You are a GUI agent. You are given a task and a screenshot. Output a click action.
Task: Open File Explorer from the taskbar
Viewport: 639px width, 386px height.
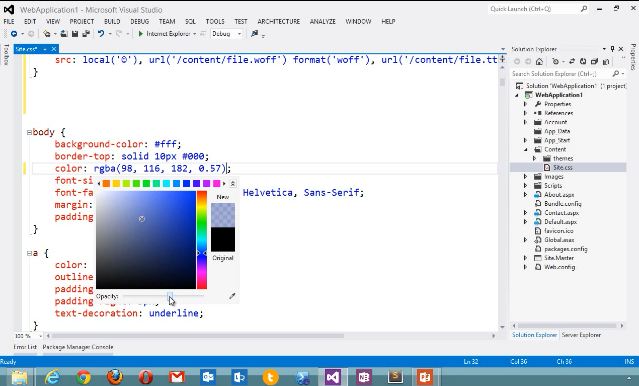pyautogui.click(x=19, y=377)
